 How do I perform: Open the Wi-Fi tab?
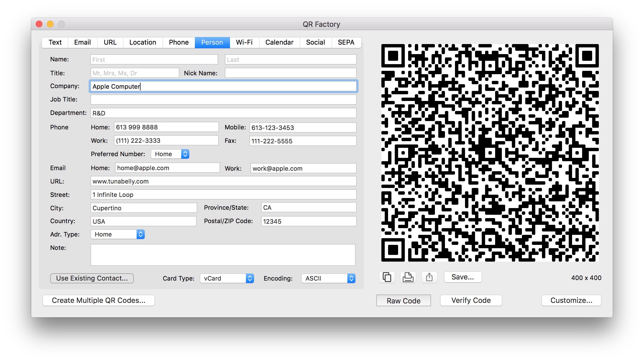click(244, 42)
